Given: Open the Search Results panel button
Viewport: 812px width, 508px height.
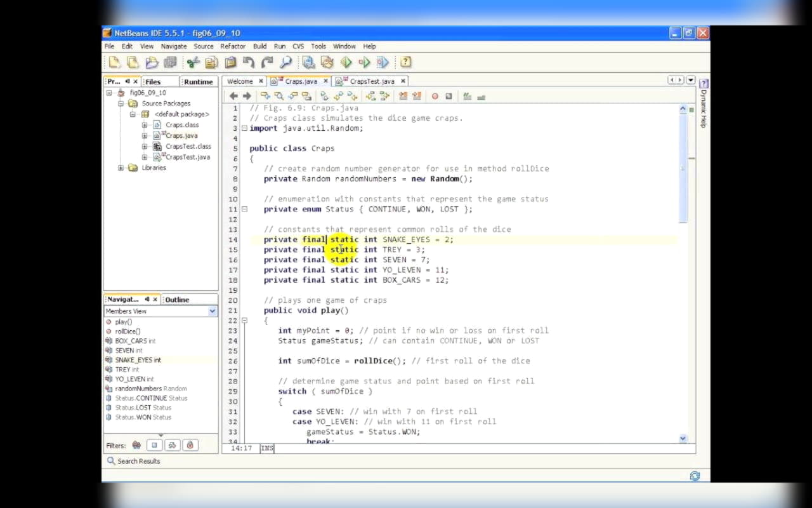Looking at the screenshot, I should tap(133, 461).
